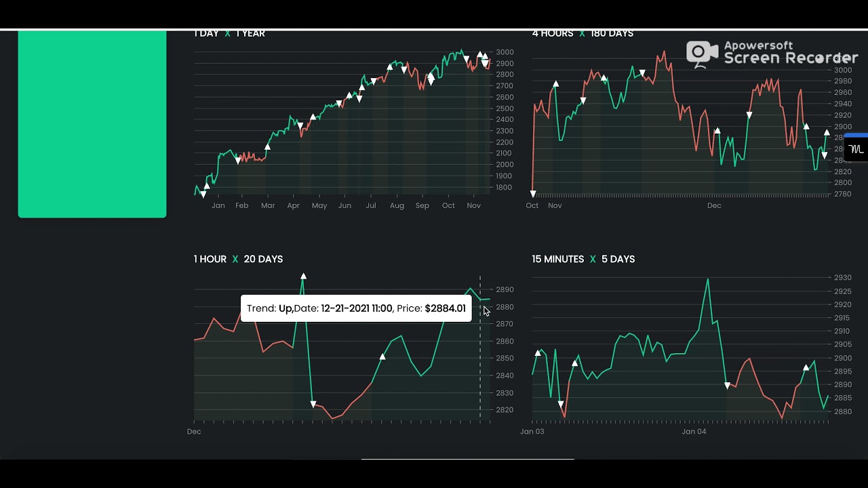868x488 pixels.
Task: Click the "15 MINUTES" chart title
Action: (558, 259)
